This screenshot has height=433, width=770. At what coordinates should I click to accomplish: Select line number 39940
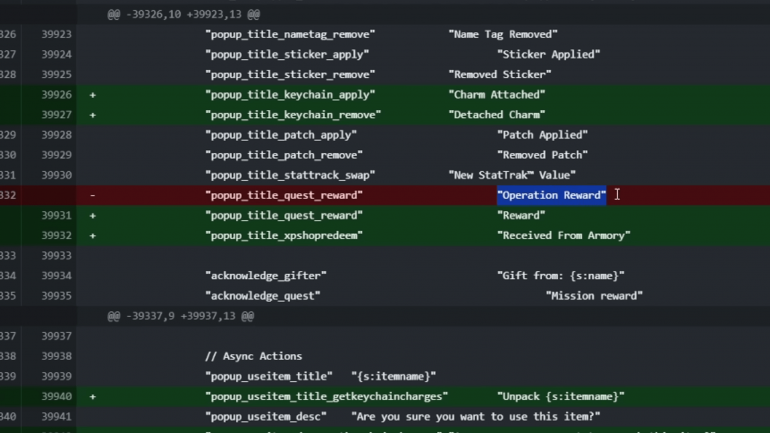coord(56,396)
